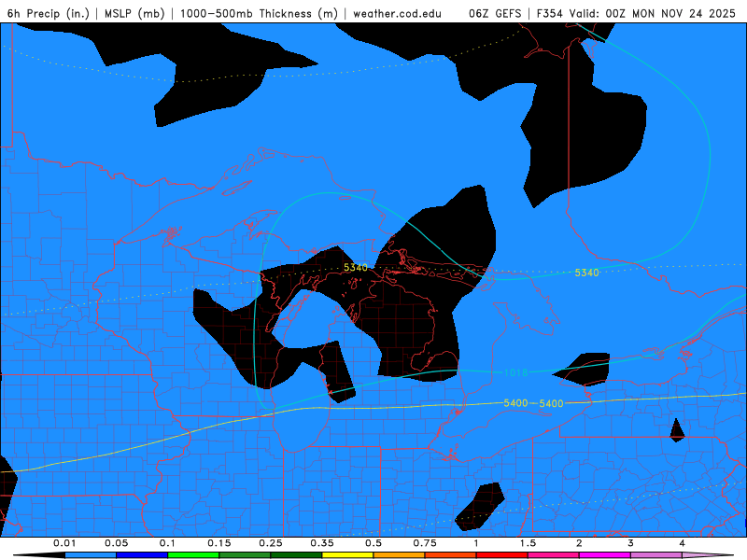Select the red 1–1.5 legend swatch
Image resolution: width=747 pixels, height=560 pixels.
[502, 555]
